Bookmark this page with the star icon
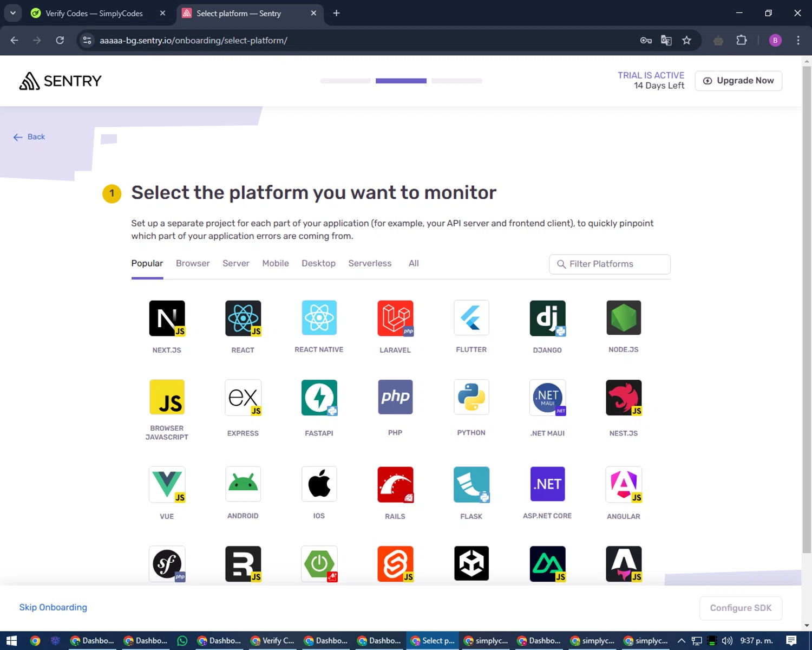 pos(686,40)
